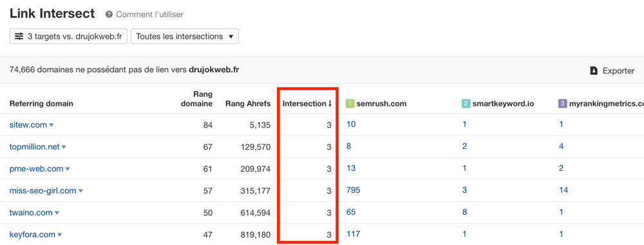Sort by Rang domaine column header
This screenshot has height=245, width=644.
[x=196, y=99]
